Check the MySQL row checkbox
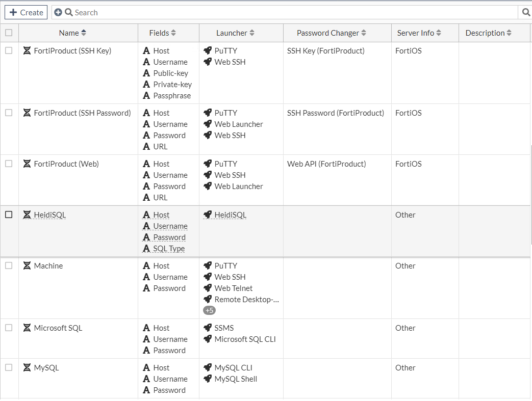The height and width of the screenshot is (401, 532). point(9,367)
